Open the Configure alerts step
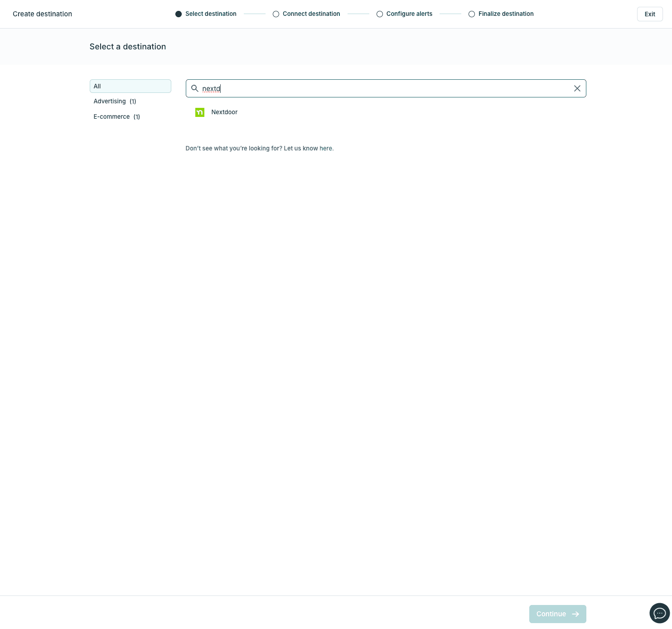 click(409, 14)
